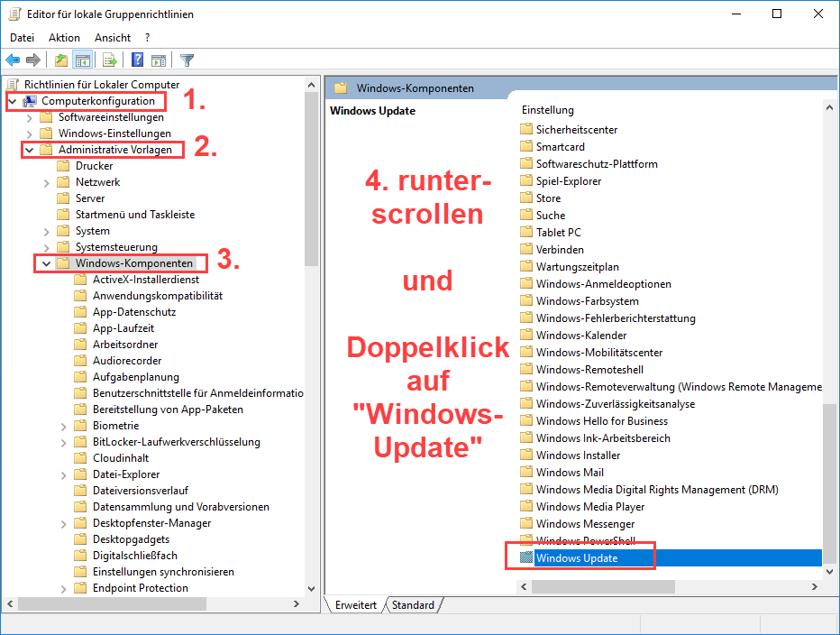
Task: Switch to the Erweitert tab
Action: point(356,605)
